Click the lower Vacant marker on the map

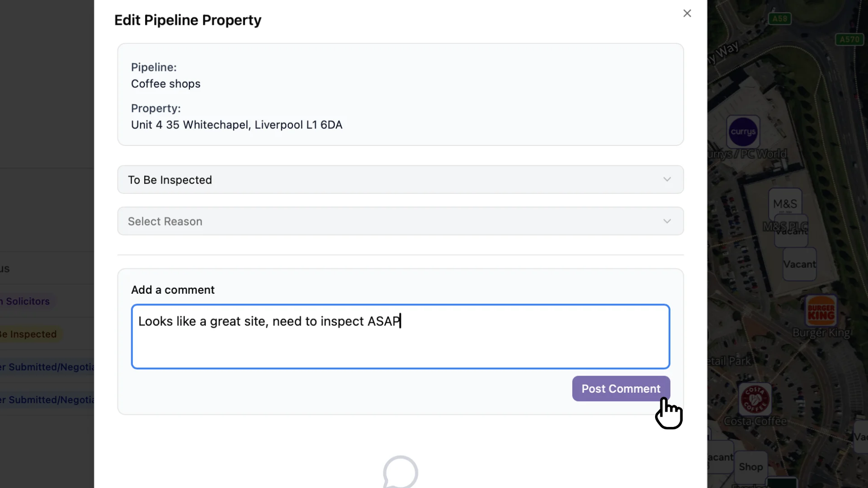(799, 265)
